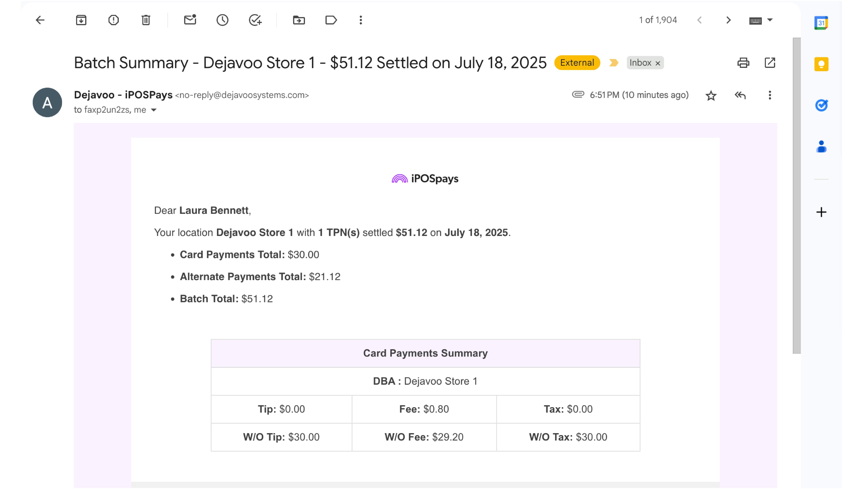This screenshot has height=489, width=868.
Task: Star the Dejavoo email
Action: point(711,95)
